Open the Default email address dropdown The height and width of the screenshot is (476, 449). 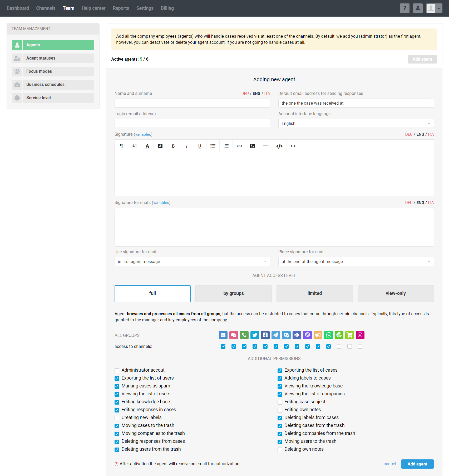coord(356,103)
